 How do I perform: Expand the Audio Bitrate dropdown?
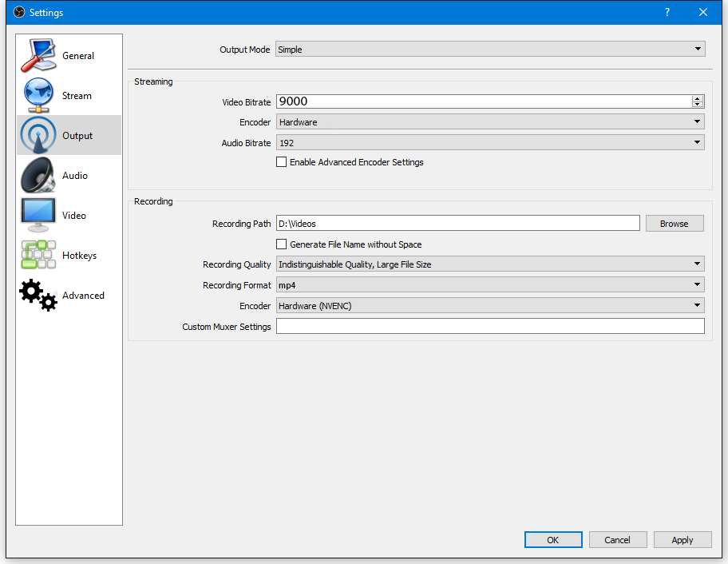(490, 143)
